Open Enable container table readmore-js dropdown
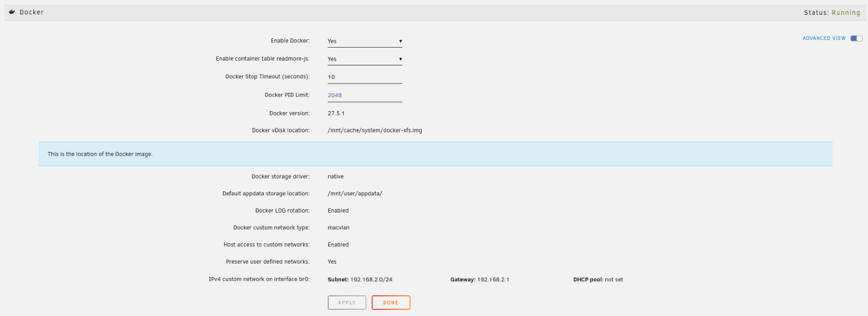Viewport: 868px width, 316px height. pos(365,59)
